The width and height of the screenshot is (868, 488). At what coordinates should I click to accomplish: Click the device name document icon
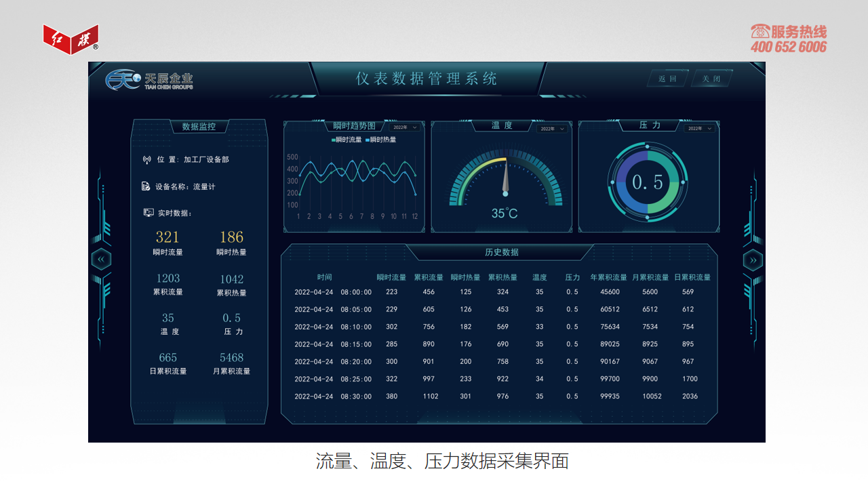tap(146, 186)
